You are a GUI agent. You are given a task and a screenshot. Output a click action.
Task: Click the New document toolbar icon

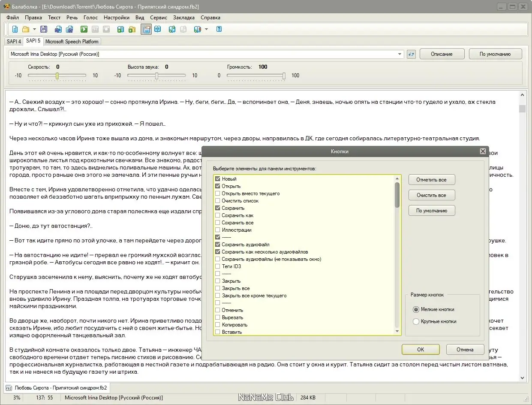tap(15, 29)
